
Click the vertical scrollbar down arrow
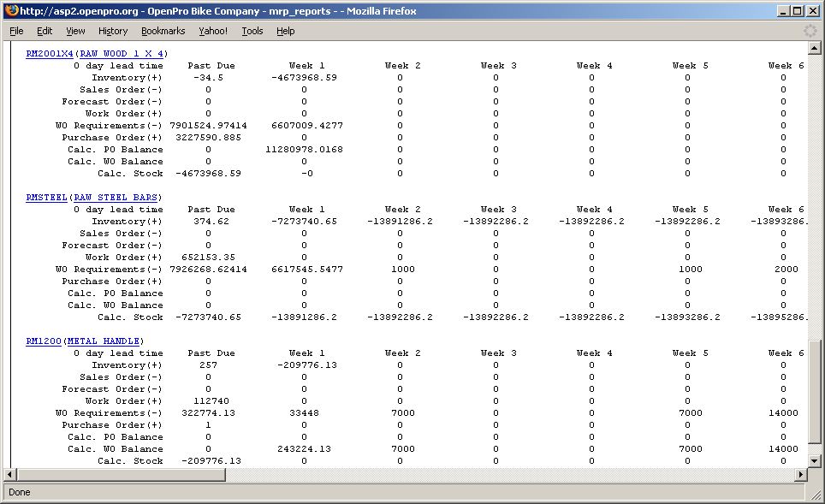(814, 460)
